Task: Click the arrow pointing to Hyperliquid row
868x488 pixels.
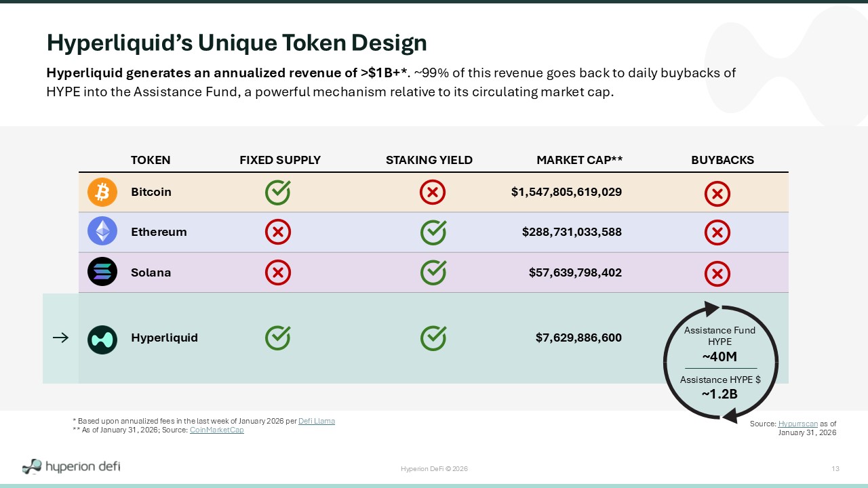Action: (x=60, y=338)
